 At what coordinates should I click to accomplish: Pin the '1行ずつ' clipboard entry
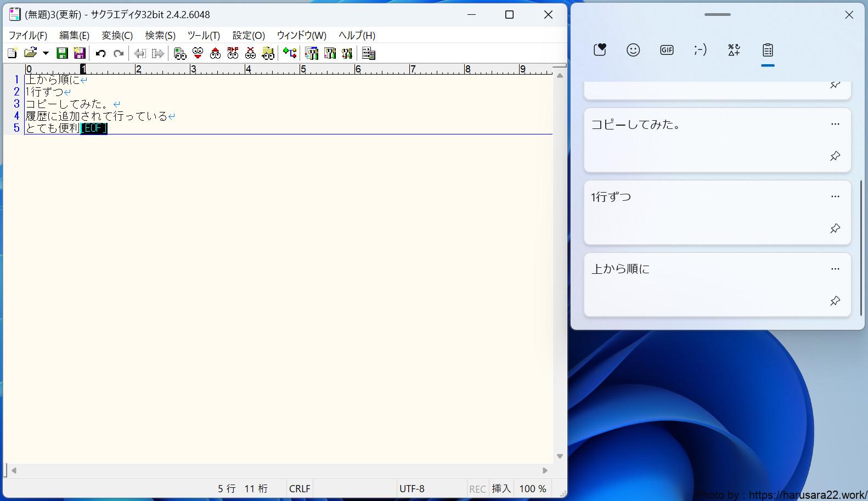[835, 228]
